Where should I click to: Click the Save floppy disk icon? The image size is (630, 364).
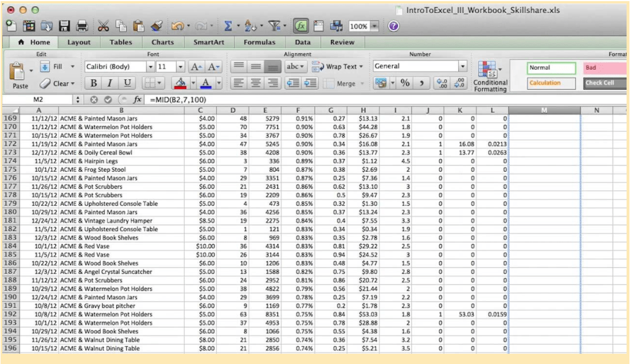coord(64,26)
